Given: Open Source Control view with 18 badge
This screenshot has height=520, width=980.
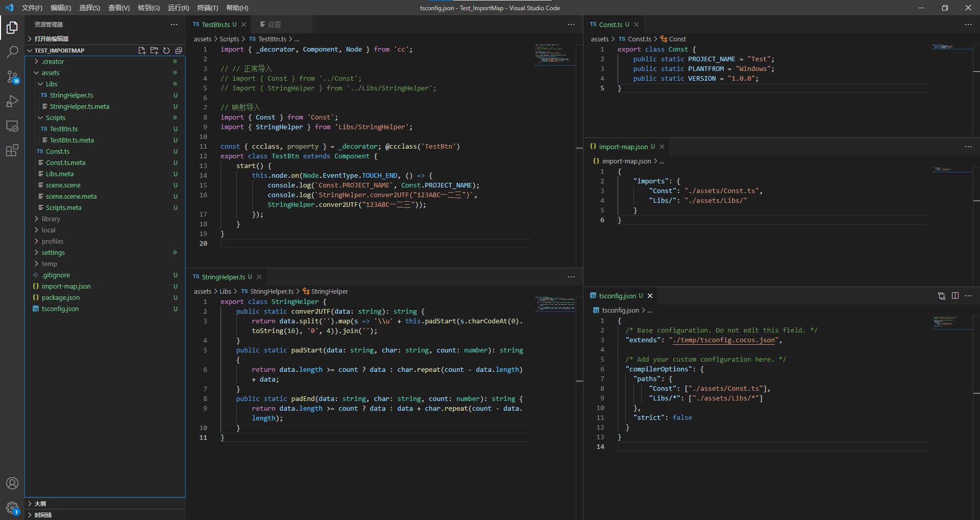Looking at the screenshot, I should pos(12,77).
